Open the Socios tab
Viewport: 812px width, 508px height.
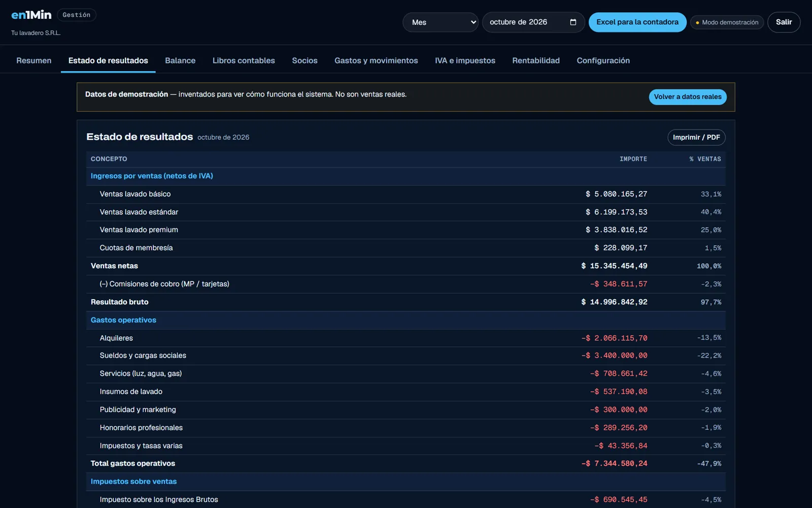click(304, 60)
